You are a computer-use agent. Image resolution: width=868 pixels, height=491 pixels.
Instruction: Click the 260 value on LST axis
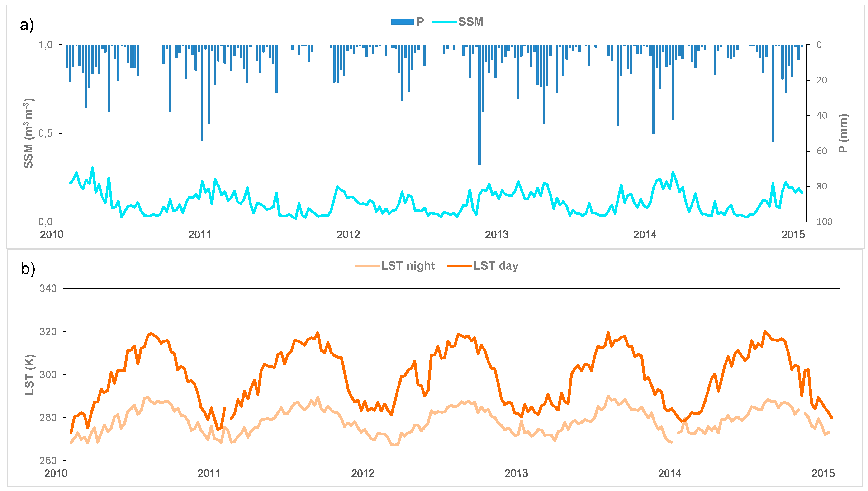48,460
